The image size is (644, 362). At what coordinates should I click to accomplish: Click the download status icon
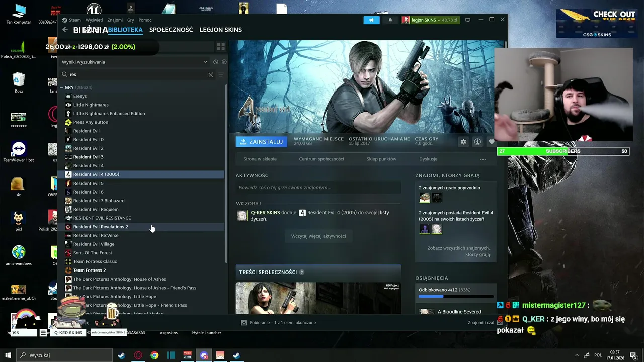point(244,323)
